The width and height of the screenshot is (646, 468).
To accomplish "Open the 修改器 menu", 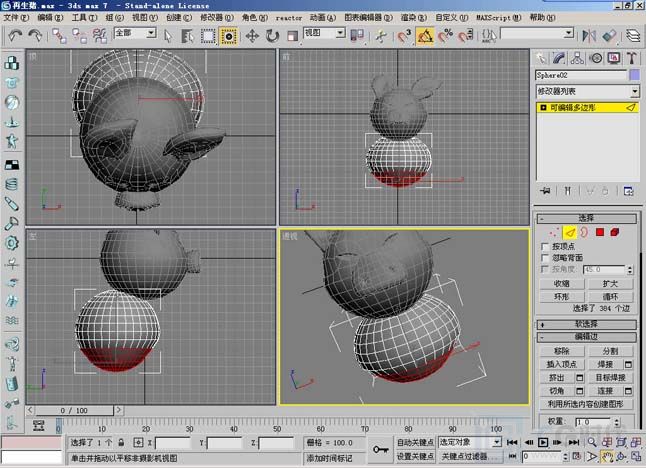I will (217, 17).
